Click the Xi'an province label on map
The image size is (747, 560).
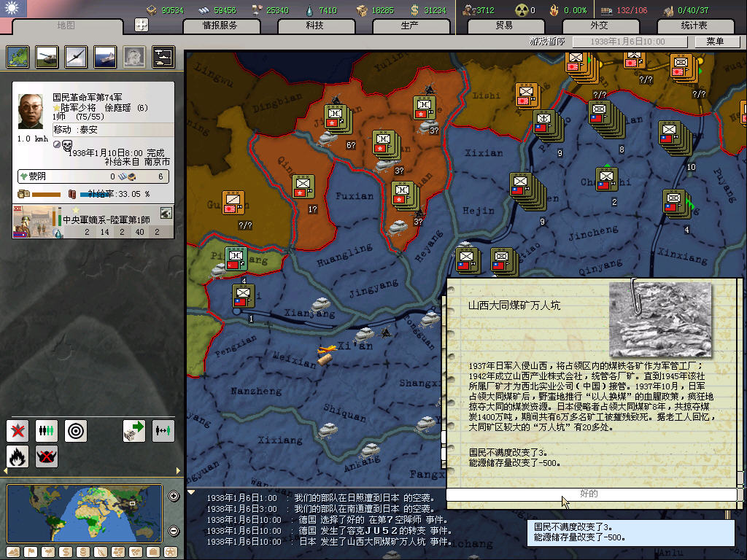[x=355, y=346]
